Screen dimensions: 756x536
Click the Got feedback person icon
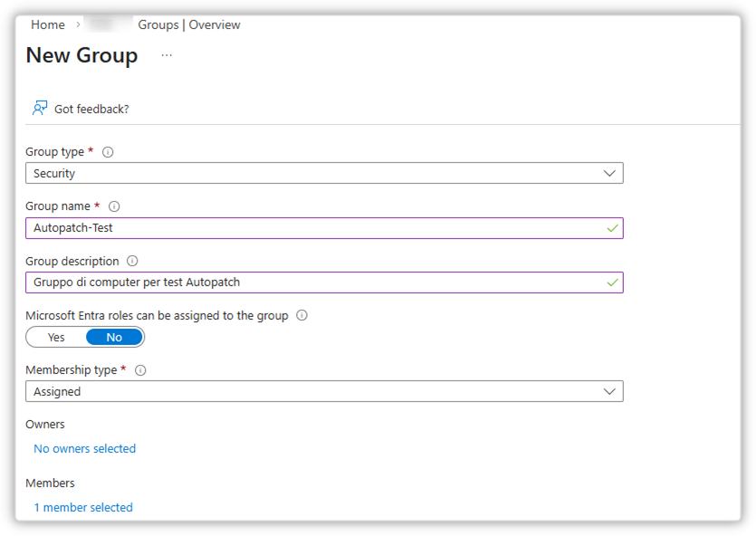tap(40, 109)
